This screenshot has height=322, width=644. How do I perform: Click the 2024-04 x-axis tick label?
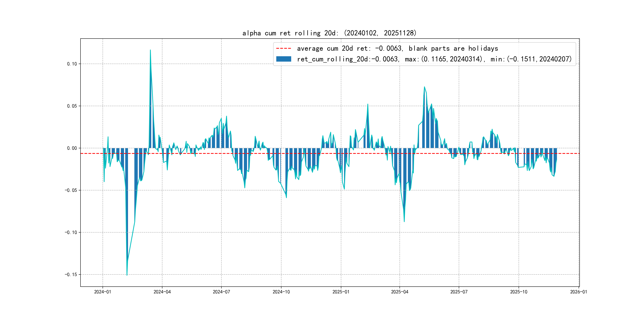click(162, 292)
